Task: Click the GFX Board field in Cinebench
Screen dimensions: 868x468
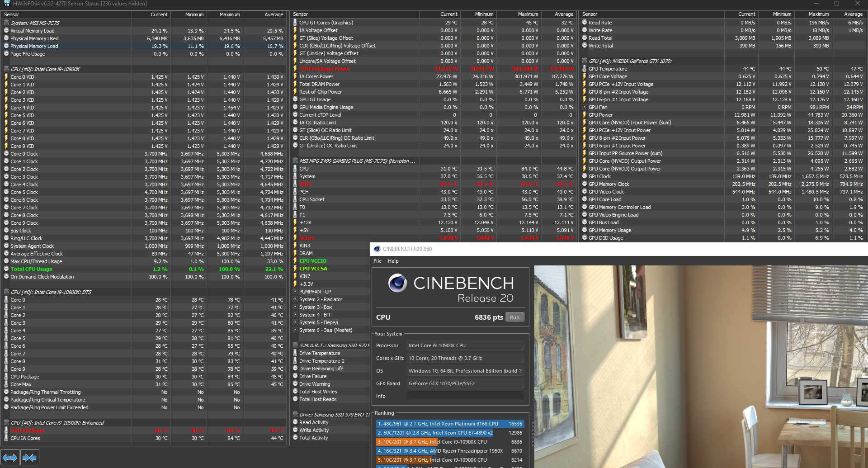Action: (x=465, y=383)
